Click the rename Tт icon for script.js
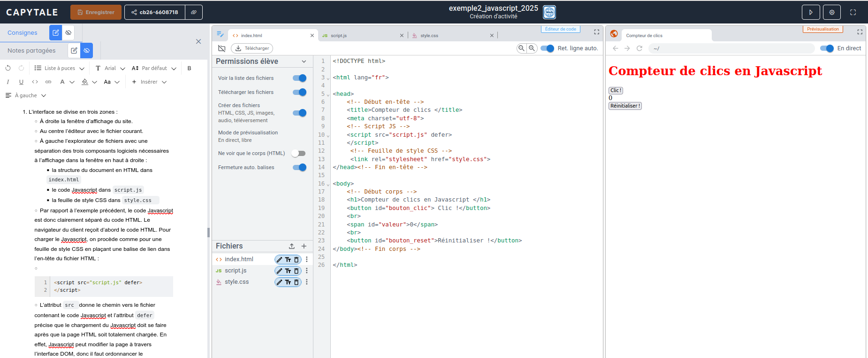Screen dimensions: 868x358 tap(288, 271)
